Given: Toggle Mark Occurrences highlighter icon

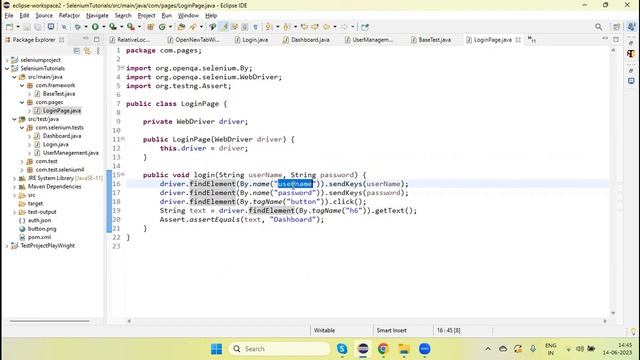Looking at the screenshot, I should [x=224, y=27].
